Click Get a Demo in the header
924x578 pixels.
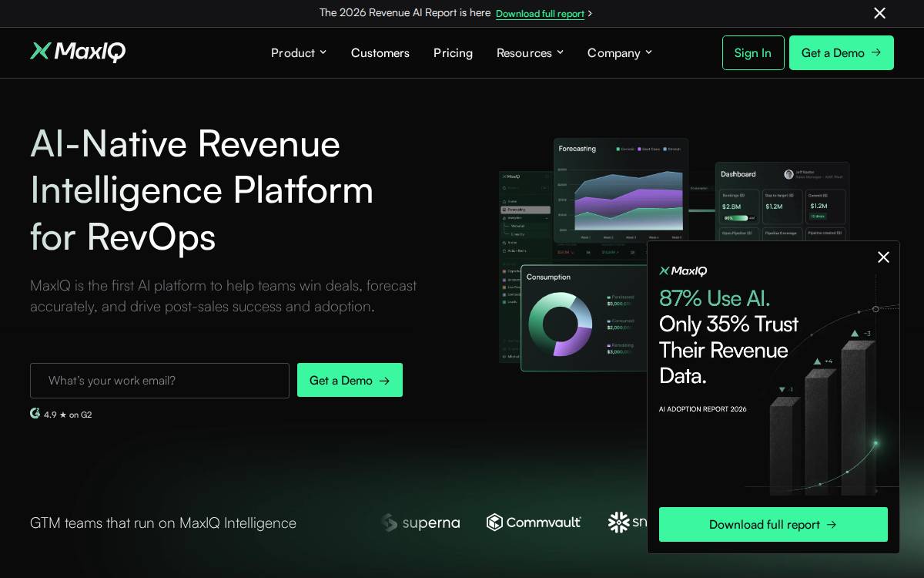point(842,52)
